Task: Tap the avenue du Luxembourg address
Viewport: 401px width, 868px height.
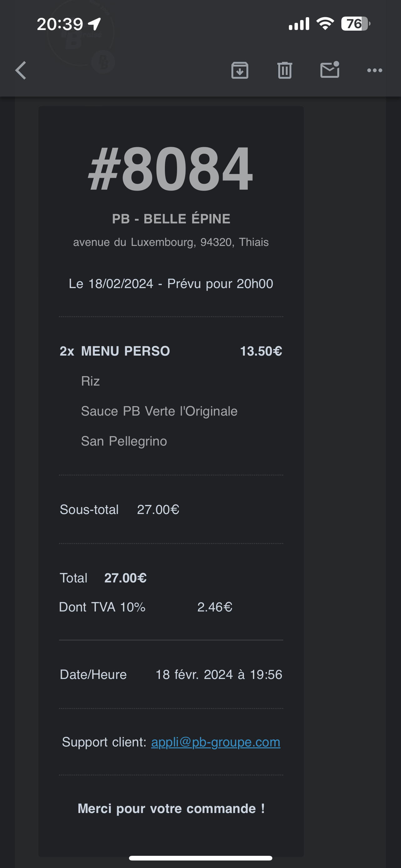Action: tap(171, 242)
